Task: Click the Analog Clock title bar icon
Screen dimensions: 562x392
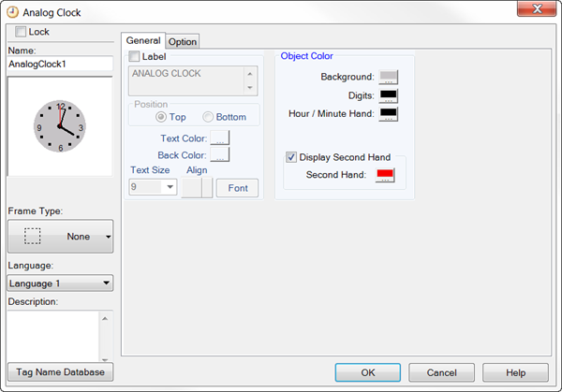Action: click(12, 12)
